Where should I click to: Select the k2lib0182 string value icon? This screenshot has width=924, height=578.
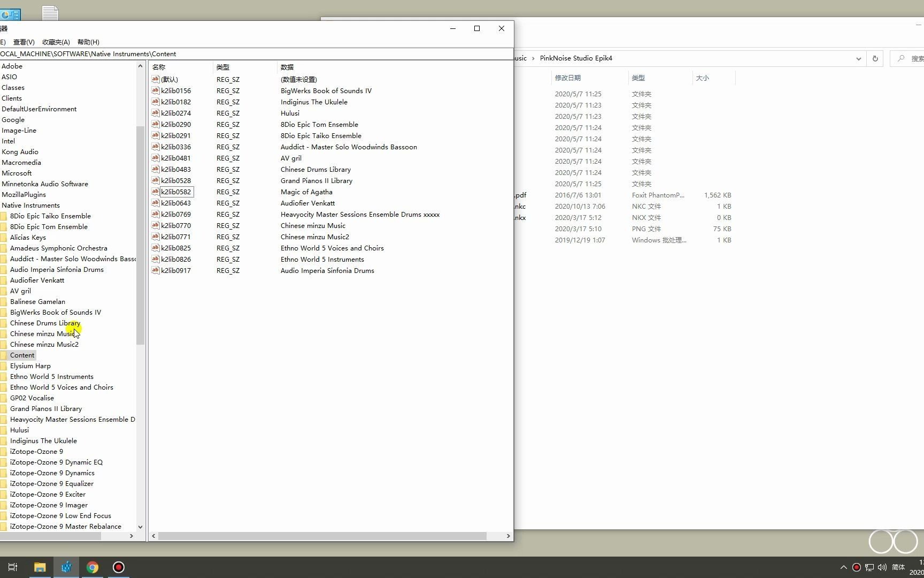coord(156,102)
